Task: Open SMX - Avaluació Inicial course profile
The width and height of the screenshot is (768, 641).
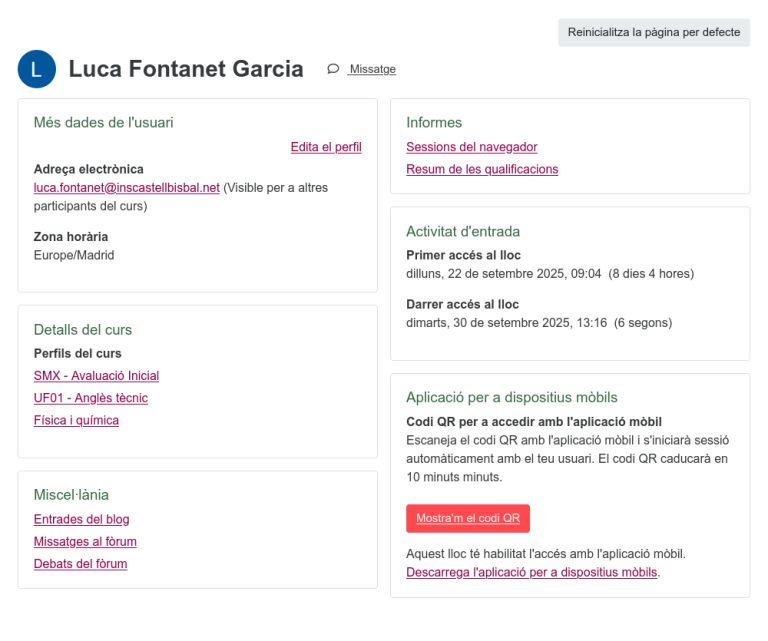Action: point(96,376)
